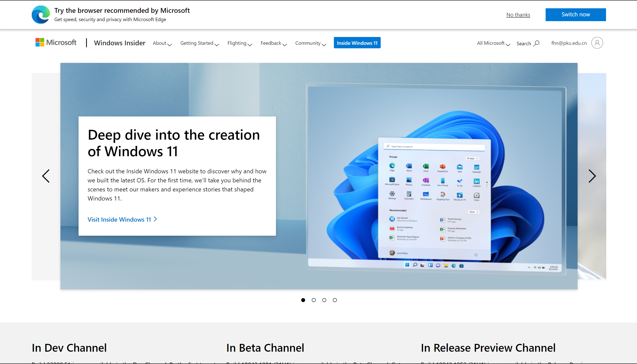This screenshot has width=637, height=364.
Task: Click the Inside Windows 11 button
Action: point(357,43)
